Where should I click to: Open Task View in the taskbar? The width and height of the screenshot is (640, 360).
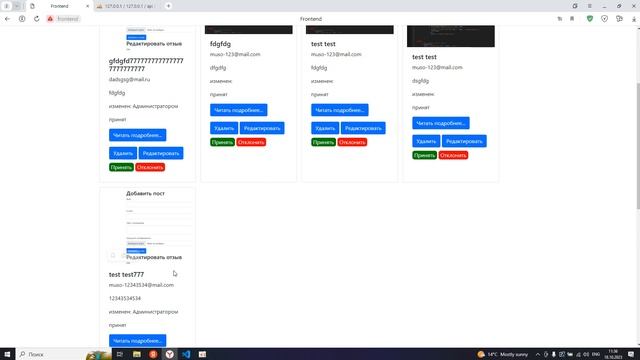point(120,354)
